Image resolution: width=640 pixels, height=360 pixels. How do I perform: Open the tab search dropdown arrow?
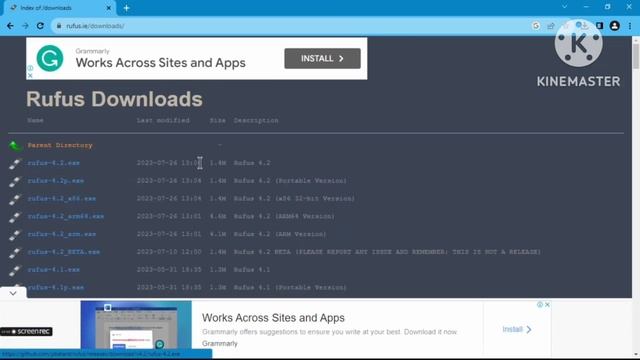click(564, 7)
